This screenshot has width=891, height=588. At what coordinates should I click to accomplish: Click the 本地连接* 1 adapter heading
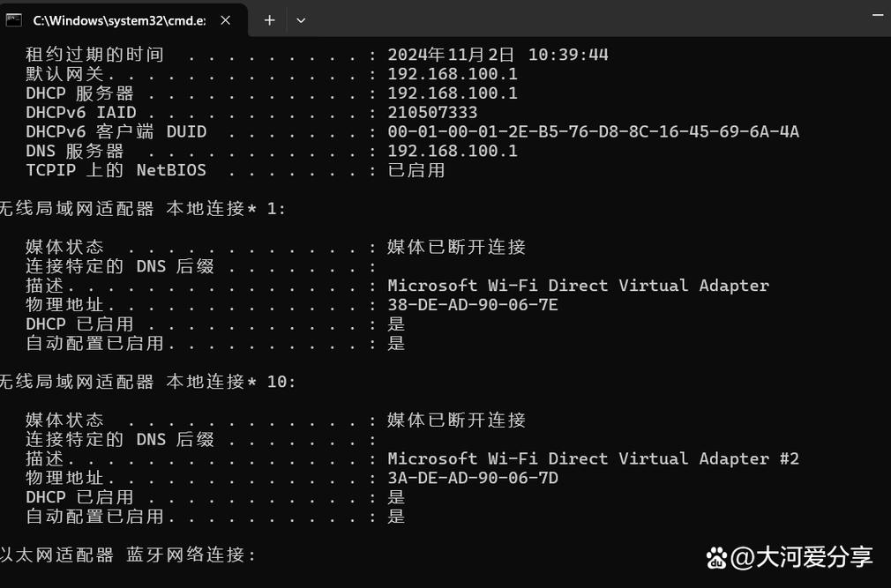[141, 208]
